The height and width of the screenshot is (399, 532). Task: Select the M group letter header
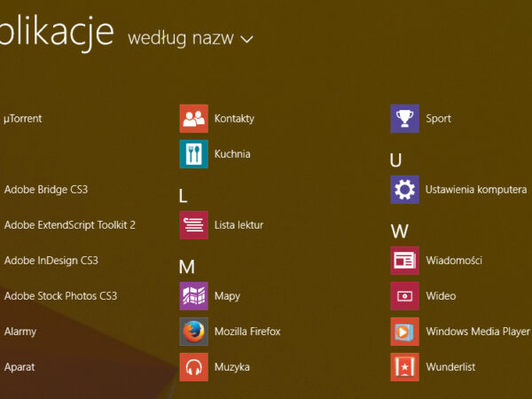(186, 266)
